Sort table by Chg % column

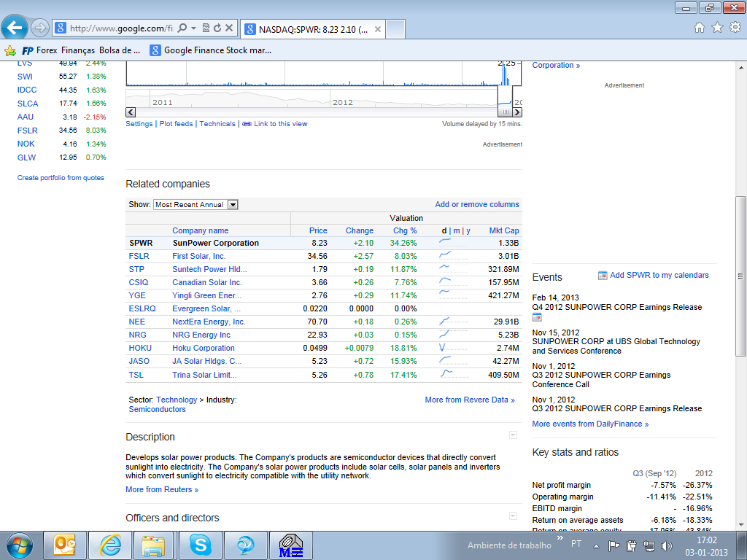click(404, 230)
